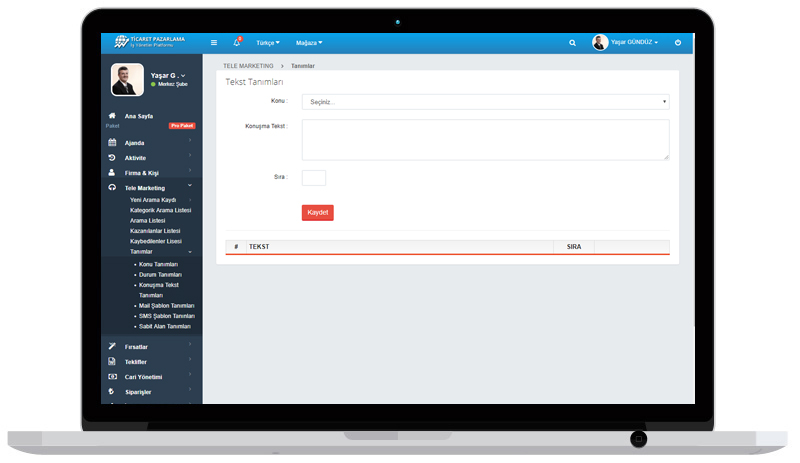Click into the Sıra input field
Image resolution: width=800 pixels, height=463 pixels.
[x=314, y=178]
